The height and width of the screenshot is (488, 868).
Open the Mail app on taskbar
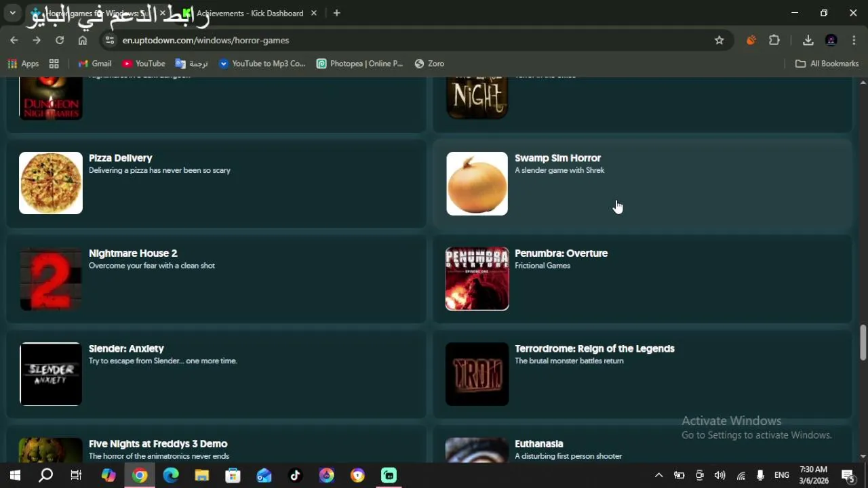[x=264, y=475]
